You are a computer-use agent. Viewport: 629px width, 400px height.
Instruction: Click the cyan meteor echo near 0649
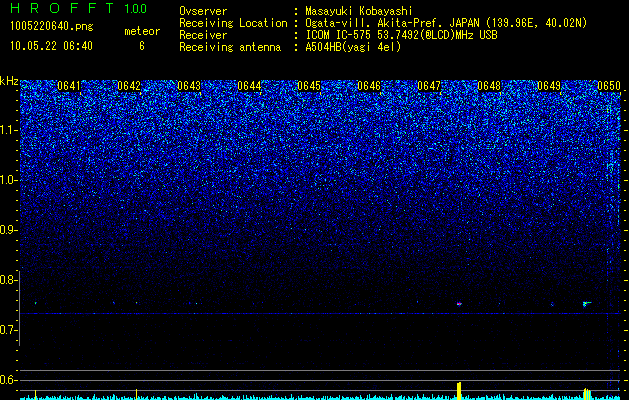pos(587,304)
